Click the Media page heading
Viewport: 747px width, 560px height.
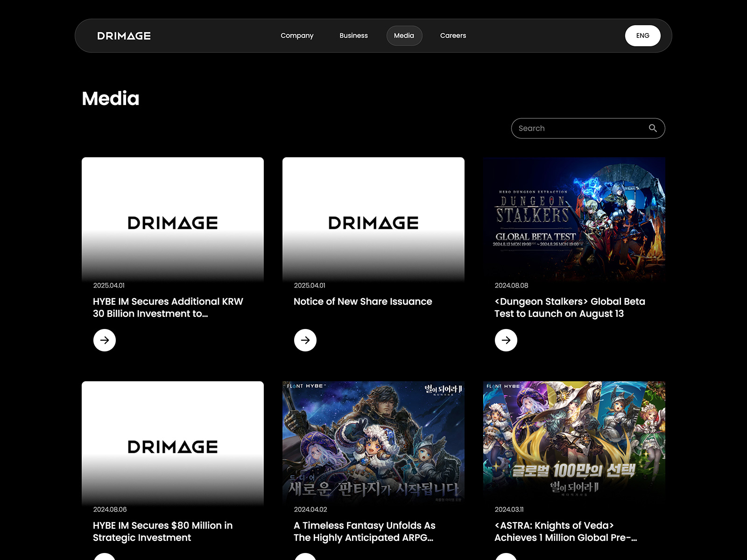click(x=111, y=98)
